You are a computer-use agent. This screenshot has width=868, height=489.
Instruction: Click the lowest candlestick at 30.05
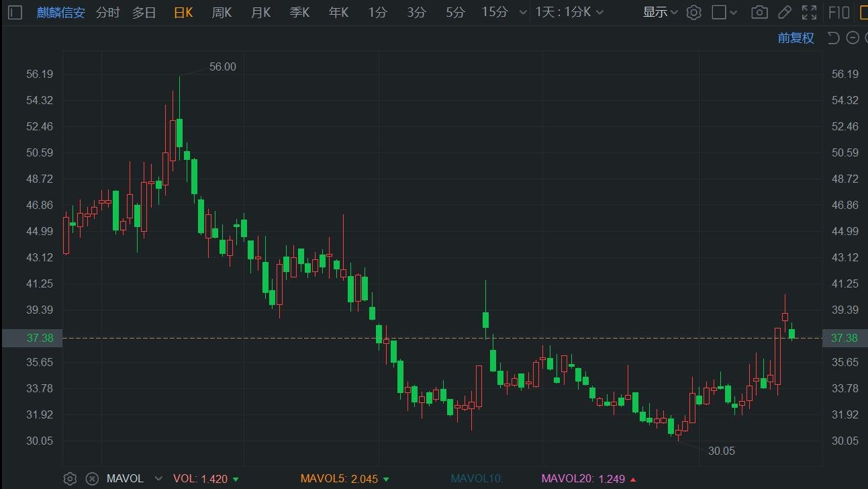[x=678, y=432]
